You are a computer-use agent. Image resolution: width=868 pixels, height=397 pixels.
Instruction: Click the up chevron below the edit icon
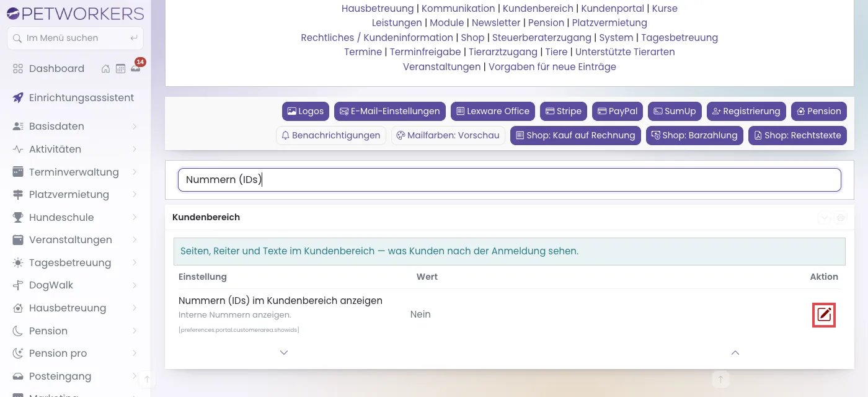coord(735,352)
